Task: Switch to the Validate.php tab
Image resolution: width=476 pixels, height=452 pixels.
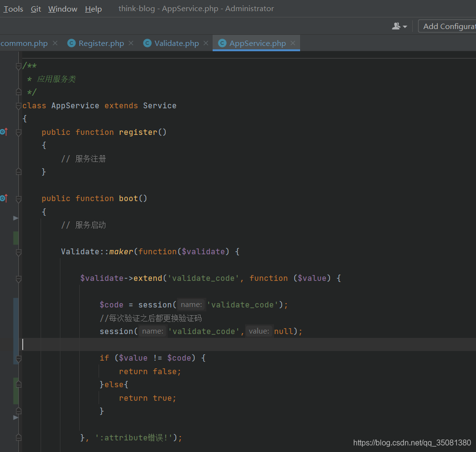Action: click(176, 43)
